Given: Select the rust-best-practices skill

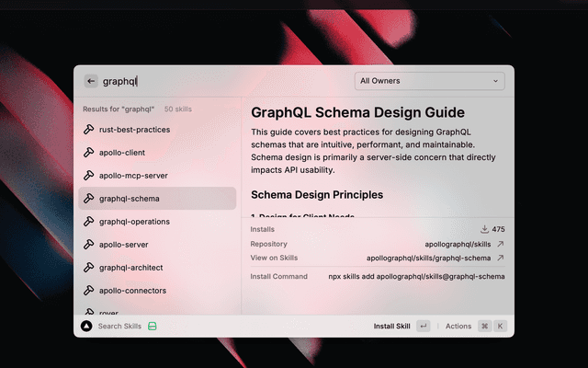Looking at the screenshot, I should [134, 130].
